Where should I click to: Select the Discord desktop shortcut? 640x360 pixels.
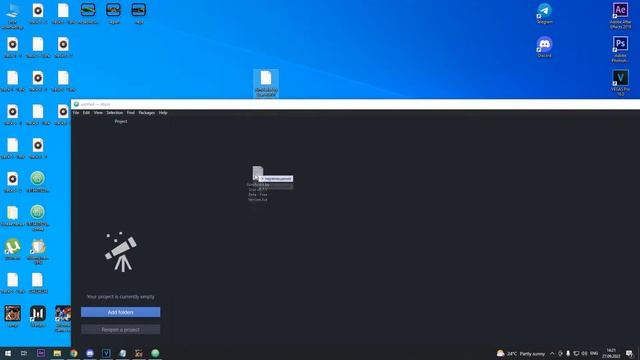(x=544, y=47)
